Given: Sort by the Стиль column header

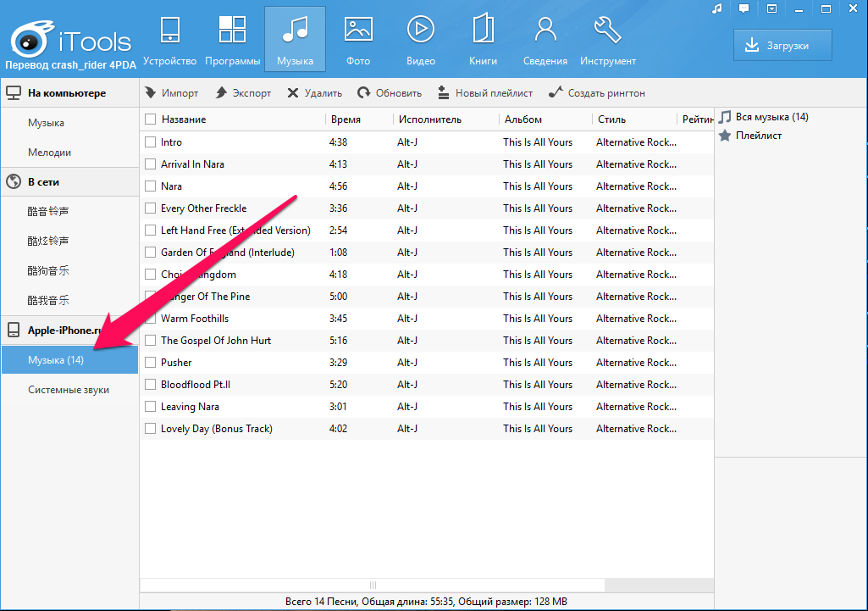Looking at the screenshot, I should pos(611,119).
